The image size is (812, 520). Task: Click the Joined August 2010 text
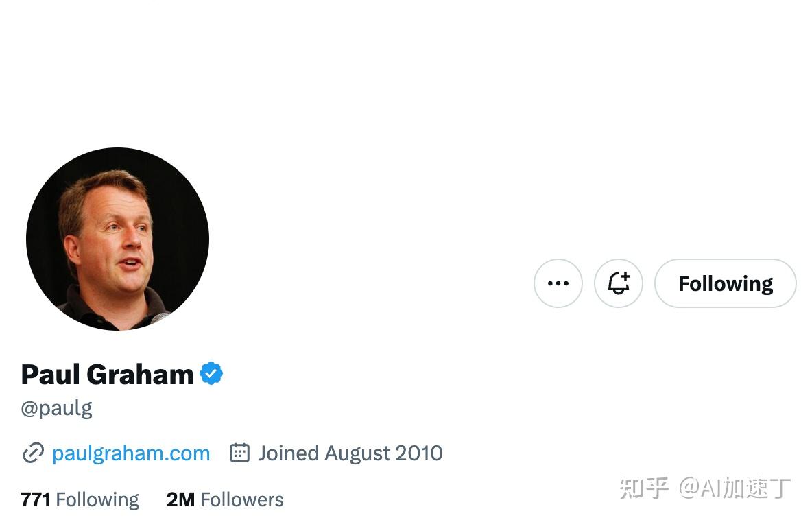(350, 453)
